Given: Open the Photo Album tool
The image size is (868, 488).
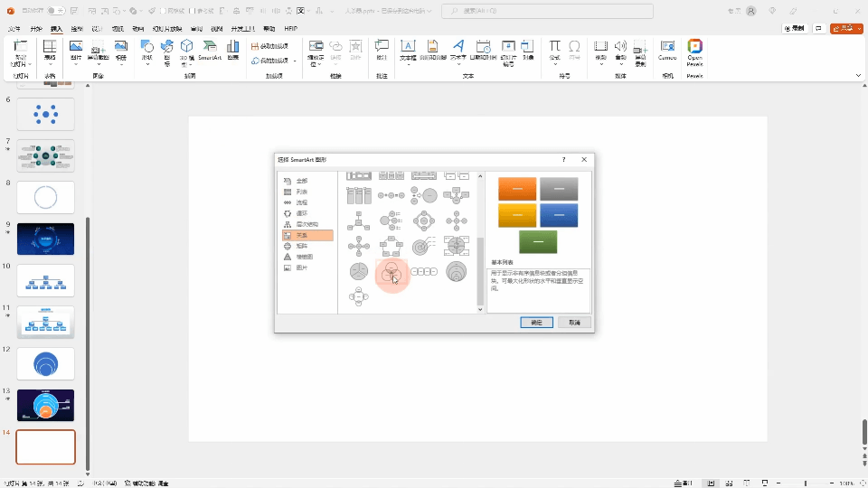Looking at the screenshot, I should 120,46.
